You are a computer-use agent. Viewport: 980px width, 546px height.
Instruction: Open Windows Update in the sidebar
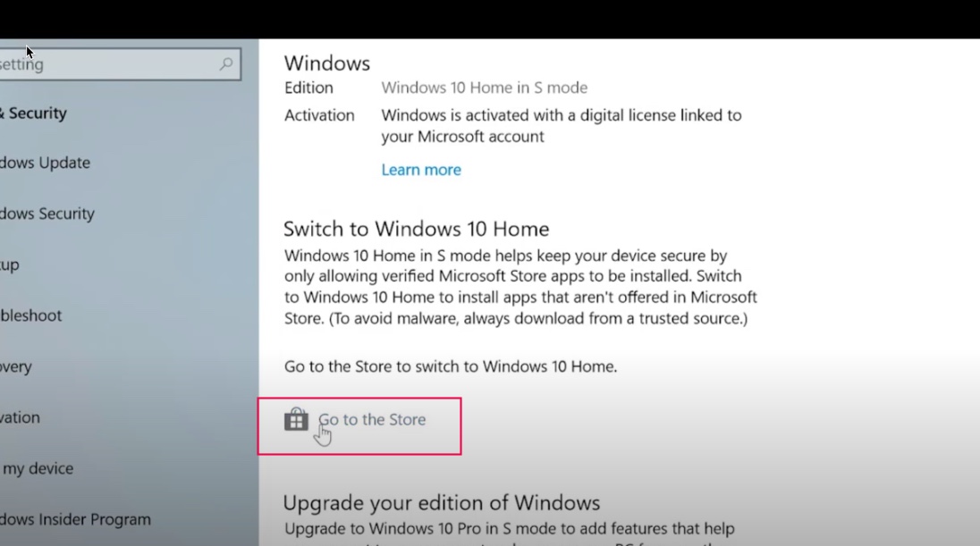click(x=45, y=163)
